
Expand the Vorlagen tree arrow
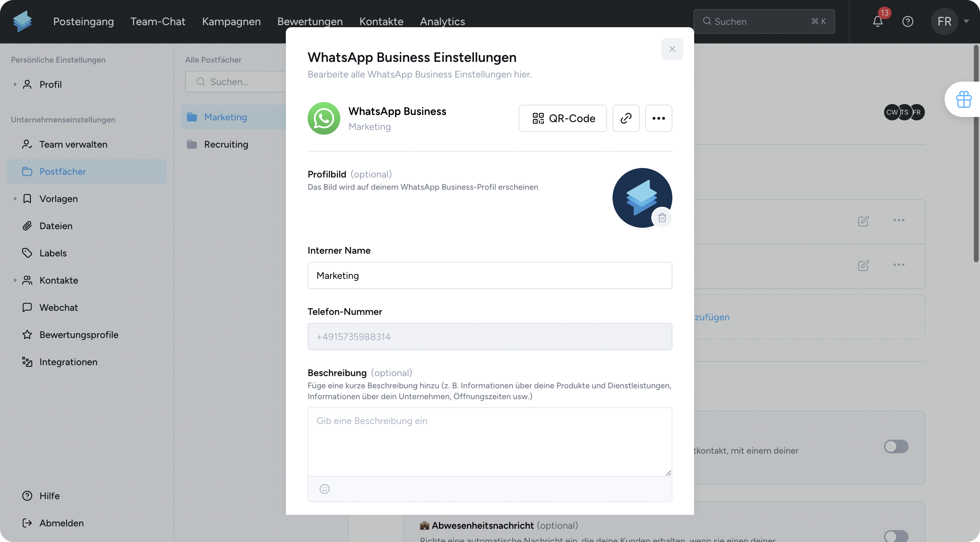(15, 199)
